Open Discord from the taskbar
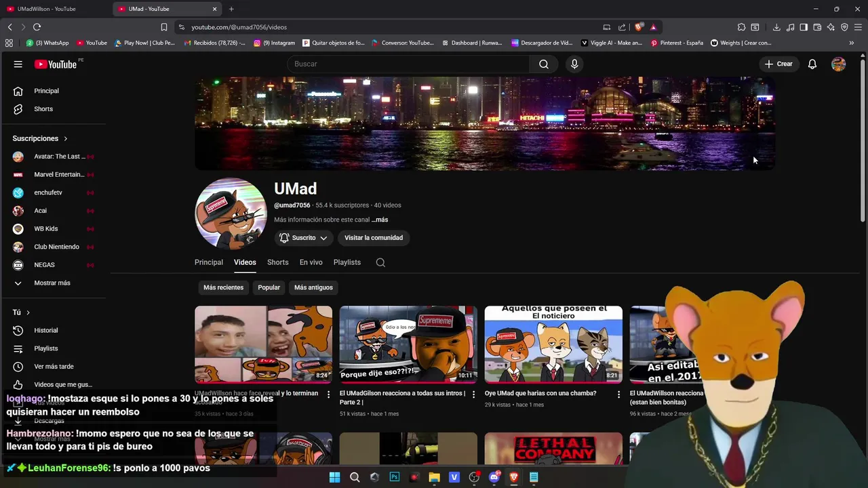Viewport: 868px width, 488px height. pos(494,477)
